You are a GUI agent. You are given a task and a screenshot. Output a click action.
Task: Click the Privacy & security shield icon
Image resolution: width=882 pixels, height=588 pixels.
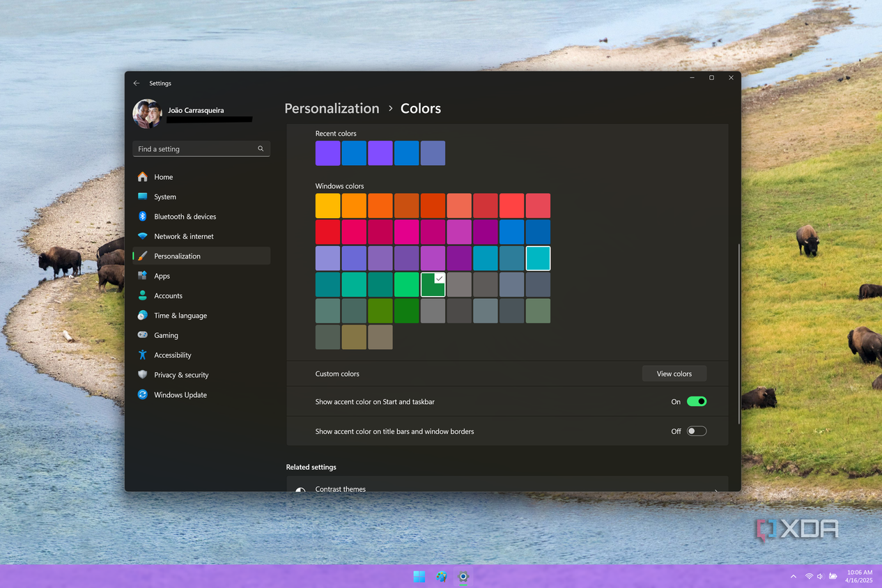pyautogui.click(x=143, y=375)
